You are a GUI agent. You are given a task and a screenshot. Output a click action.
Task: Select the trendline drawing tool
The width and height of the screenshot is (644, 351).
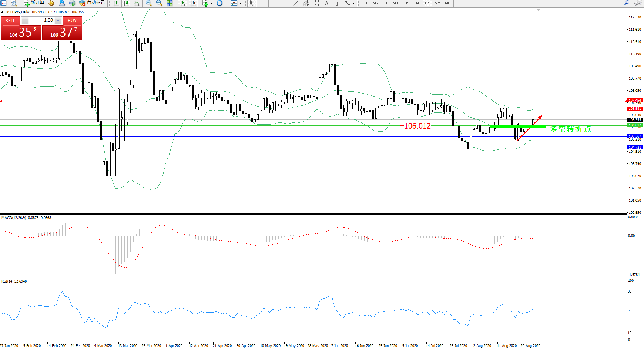[x=295, y=3]
